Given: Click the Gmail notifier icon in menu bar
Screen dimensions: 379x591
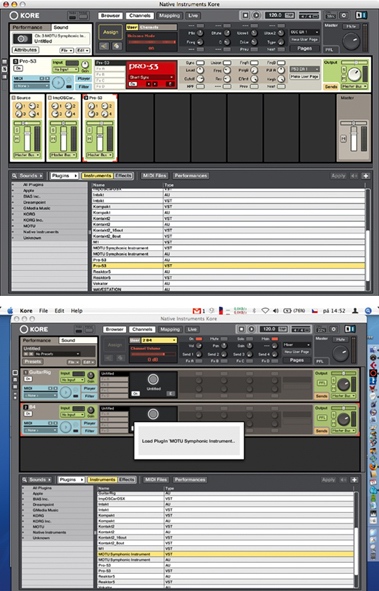Looking at the screenshot, I should (x=197, y=311).
